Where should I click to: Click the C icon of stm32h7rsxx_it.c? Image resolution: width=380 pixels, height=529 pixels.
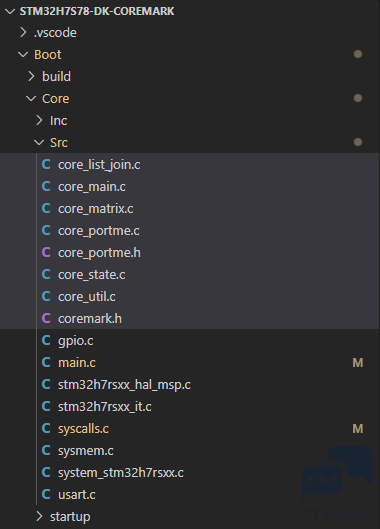click(46, 407)
